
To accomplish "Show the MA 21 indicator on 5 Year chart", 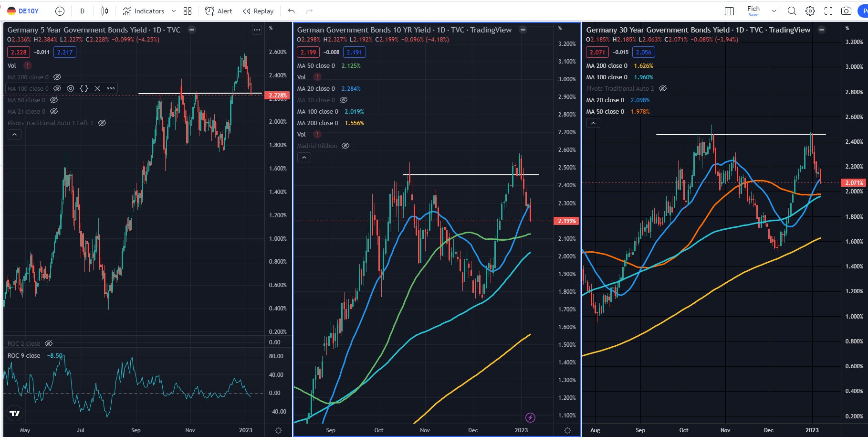I will click(54, 111).
